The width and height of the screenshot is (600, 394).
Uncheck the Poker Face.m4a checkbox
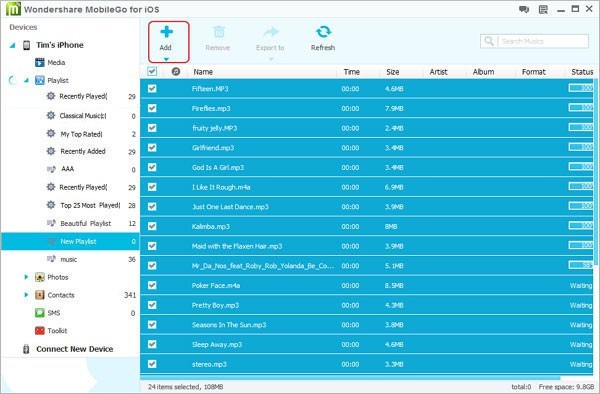coord(152,285)
